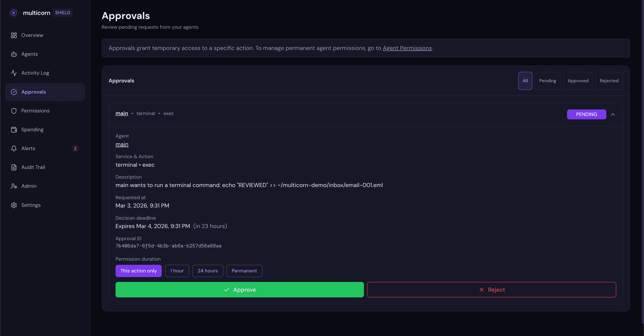Open Audit Trail using the document icon
Screen dimensions: 644x336
pos(14,167)
